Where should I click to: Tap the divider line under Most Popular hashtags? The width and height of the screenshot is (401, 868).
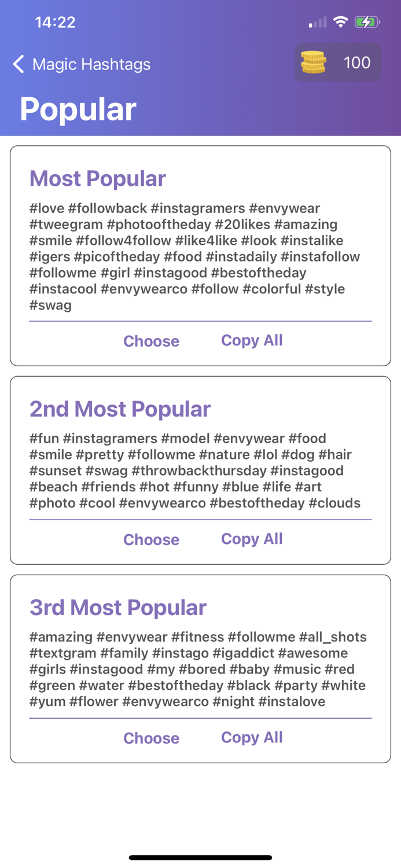click(200, 320)
